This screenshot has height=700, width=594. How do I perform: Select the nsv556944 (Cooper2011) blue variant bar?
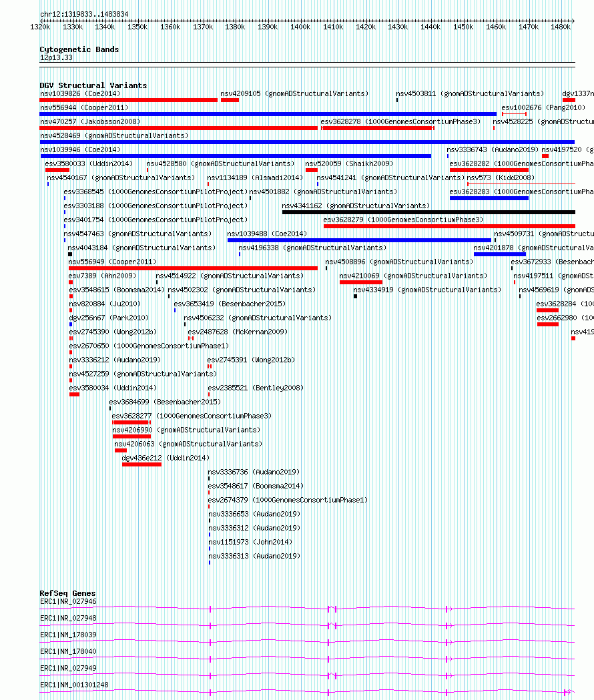click(x=268, y=114)
